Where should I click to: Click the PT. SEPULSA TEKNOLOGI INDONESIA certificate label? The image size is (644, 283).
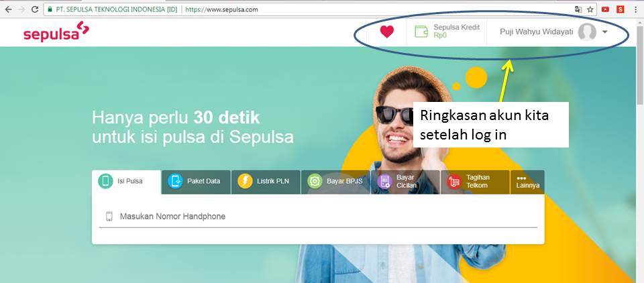[x=117, y=9]
